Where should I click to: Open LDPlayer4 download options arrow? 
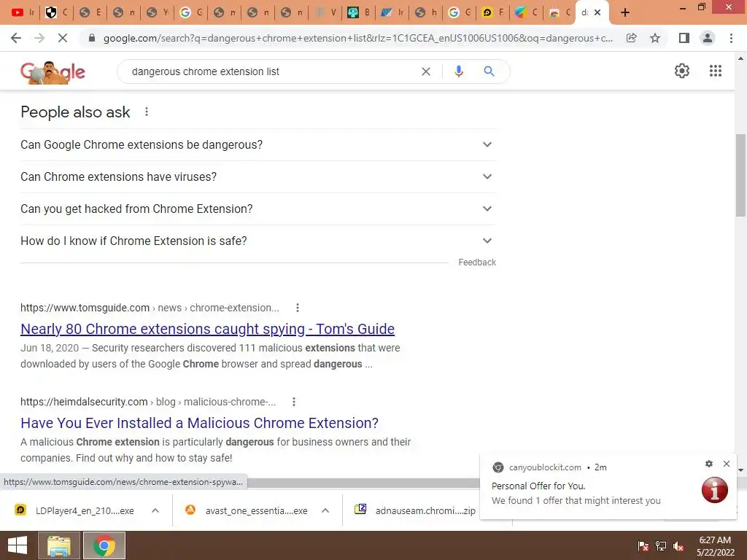(x=155, y=510)
